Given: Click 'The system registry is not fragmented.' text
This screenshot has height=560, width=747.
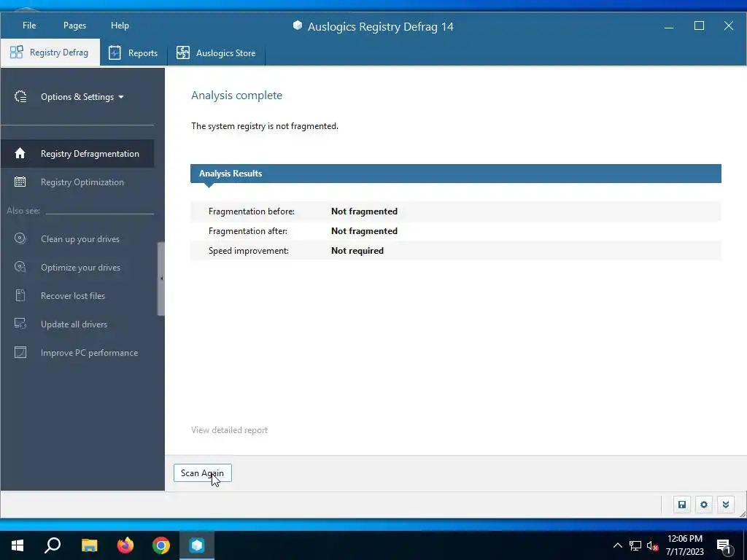Looking at the screenshot, I should (265, 126).
